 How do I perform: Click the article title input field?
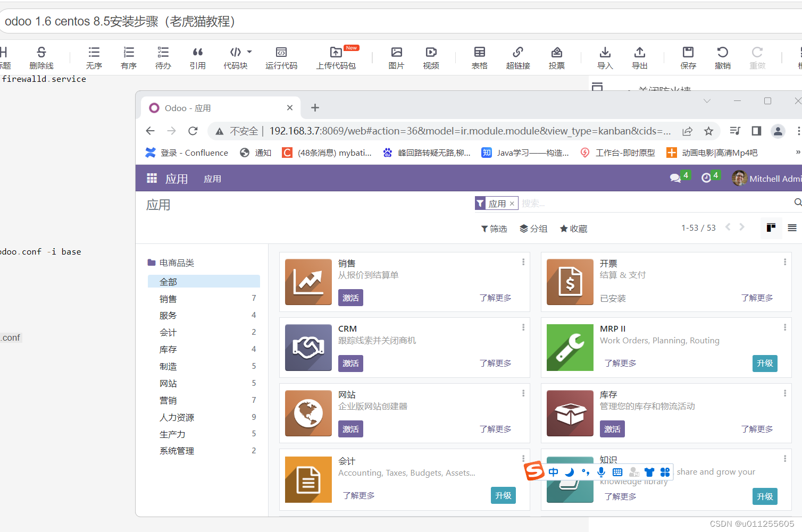pyautogui.click(x=401, y=21)
